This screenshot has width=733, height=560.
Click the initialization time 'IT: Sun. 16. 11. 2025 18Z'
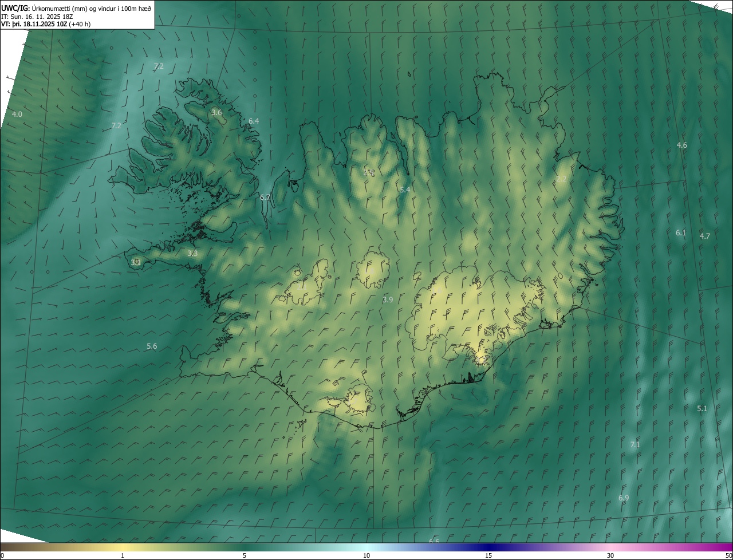coord(37,17)
